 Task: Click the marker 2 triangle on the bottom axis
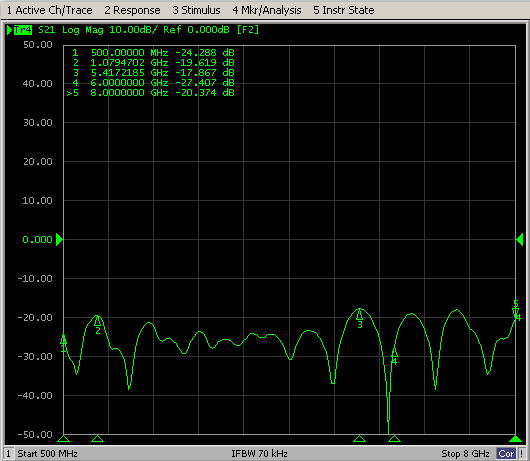point(98,439)
